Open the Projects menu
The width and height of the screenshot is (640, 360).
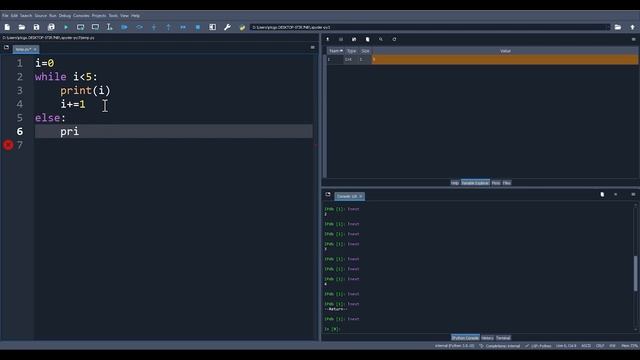(99, 16)
